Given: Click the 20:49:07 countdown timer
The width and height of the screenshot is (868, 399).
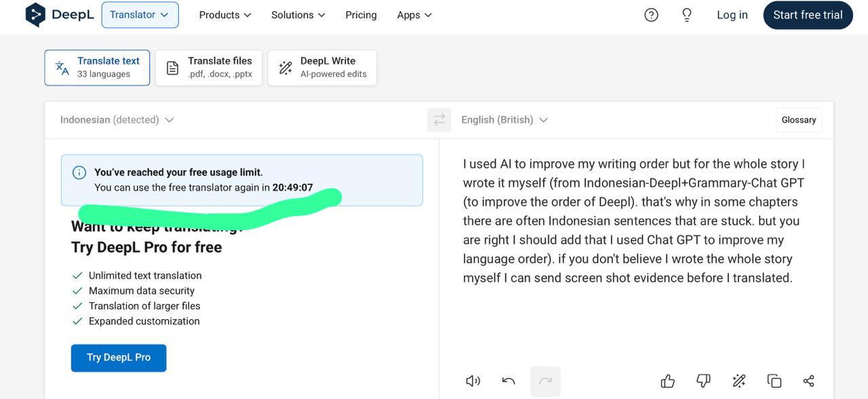Looking at the screenshot, I should (x=293, y=188).
